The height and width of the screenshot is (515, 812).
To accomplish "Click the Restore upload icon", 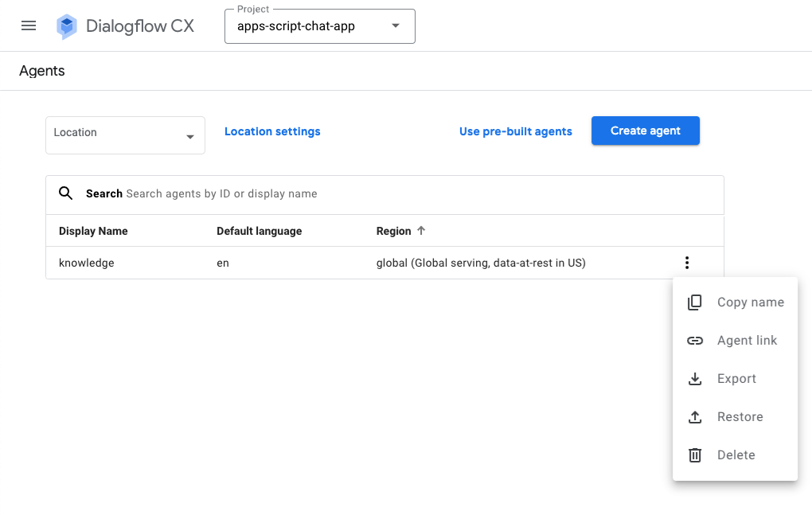I will tap(695, 417).
